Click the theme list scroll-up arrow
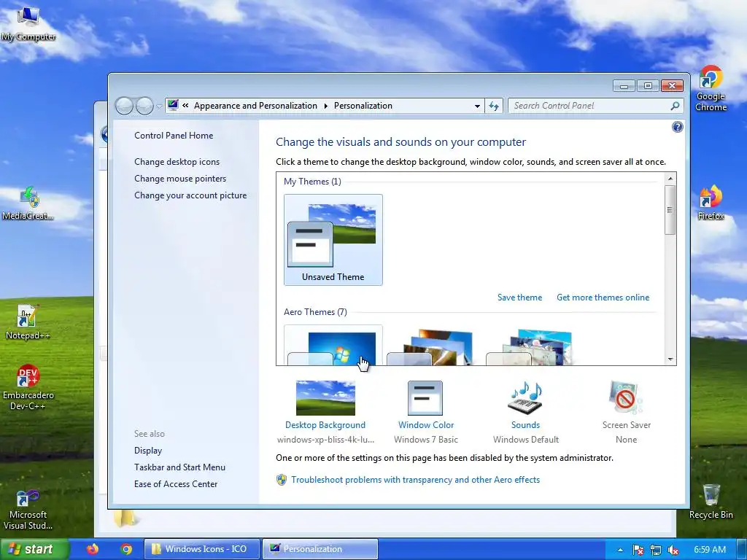Viewport: 747px width, 560px height. [x=670, y=179]
